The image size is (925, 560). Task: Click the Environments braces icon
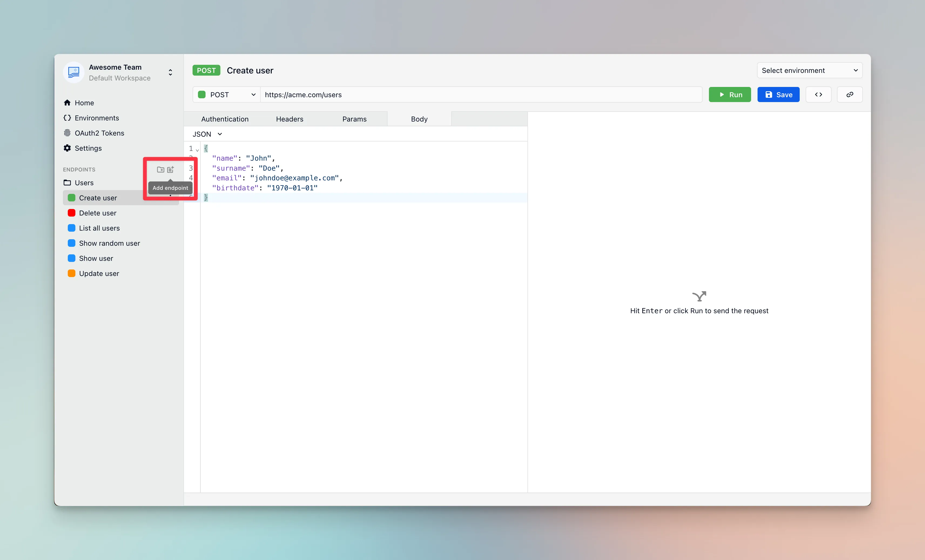(67, 118)
